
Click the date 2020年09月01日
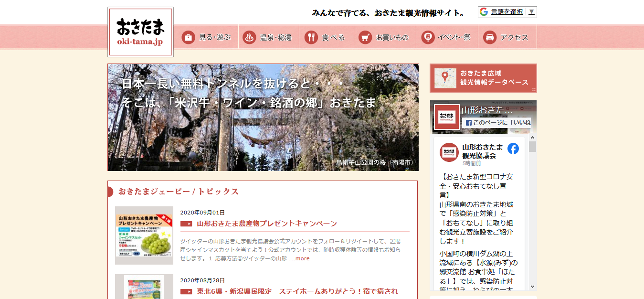click(202, 213)
